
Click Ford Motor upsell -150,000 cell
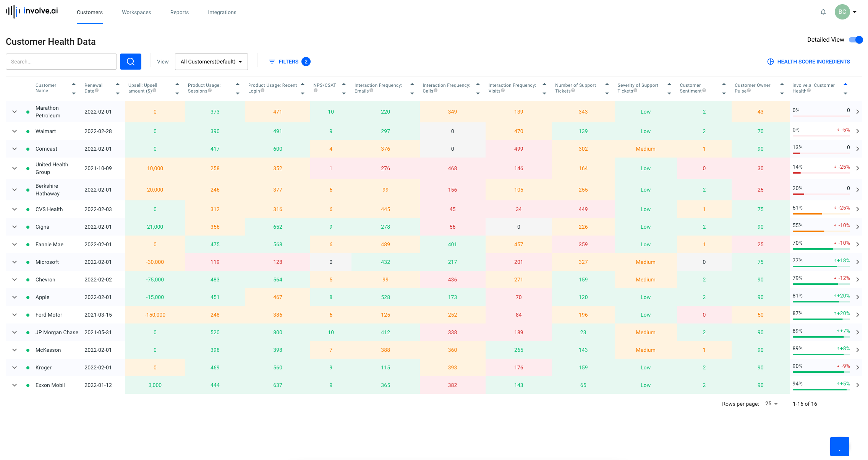pos(155,315)
